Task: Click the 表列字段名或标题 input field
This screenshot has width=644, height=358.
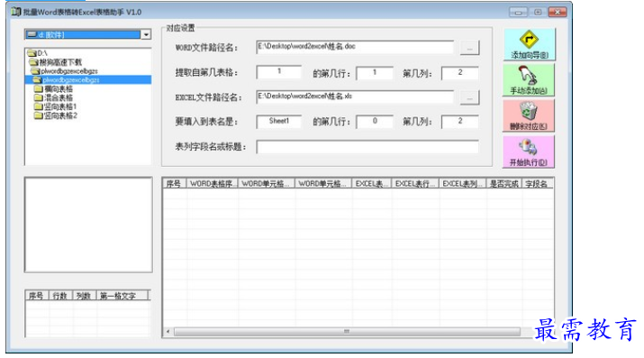Action: (367, 147)
